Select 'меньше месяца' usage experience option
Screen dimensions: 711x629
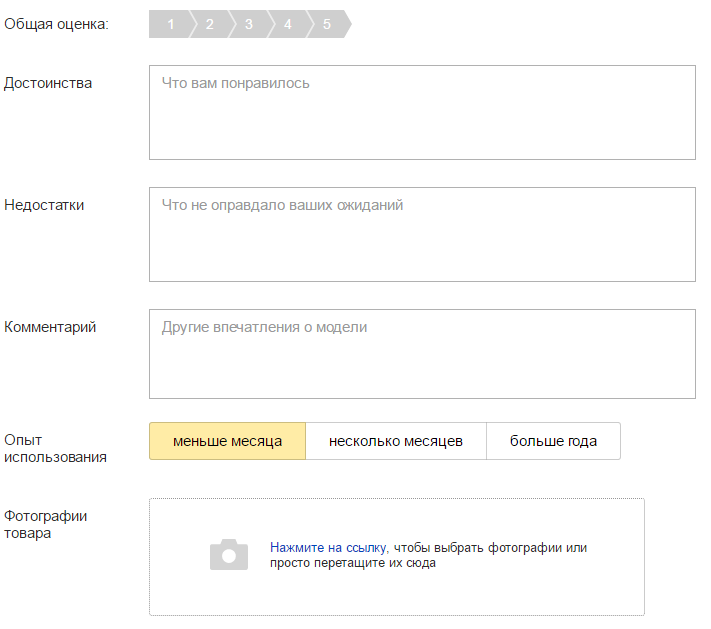[x=227, y=441]
